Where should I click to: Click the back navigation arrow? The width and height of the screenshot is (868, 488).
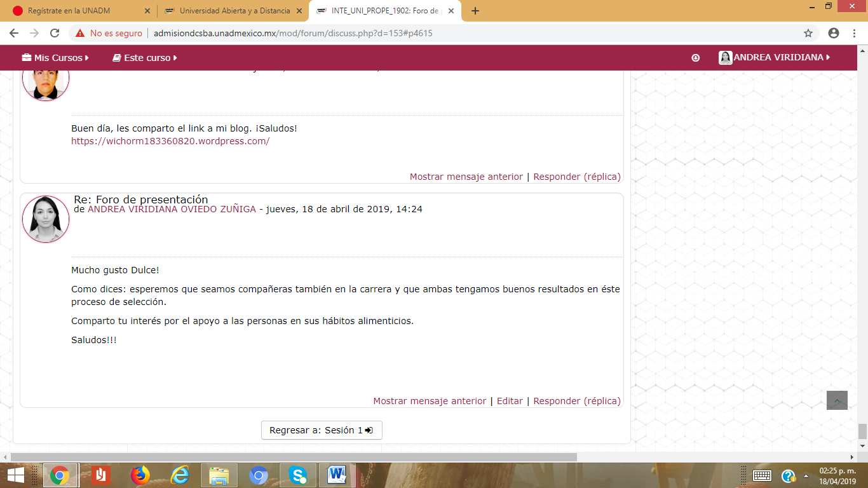[14, 33]
